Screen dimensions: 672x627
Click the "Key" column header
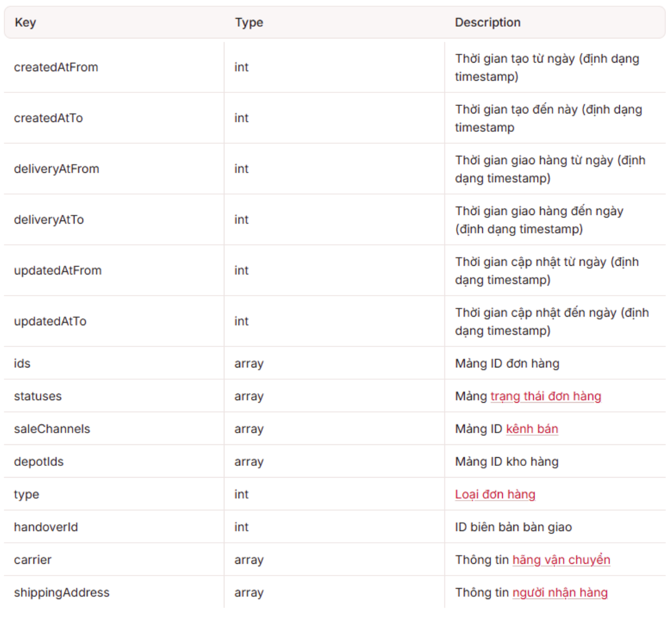point(25,23)
